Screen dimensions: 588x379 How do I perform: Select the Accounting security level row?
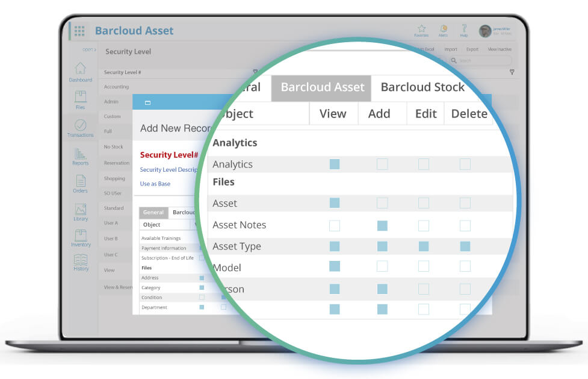click(x=116, y=87)
